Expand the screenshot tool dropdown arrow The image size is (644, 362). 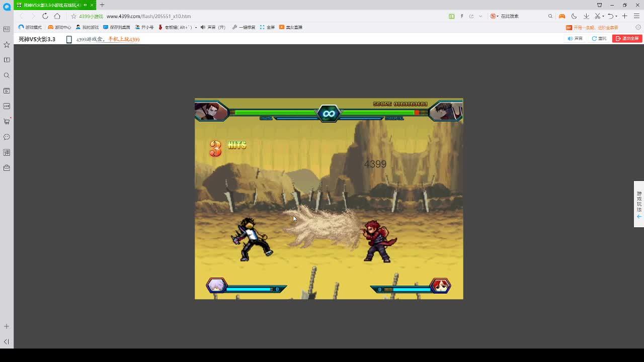tap(603, 16)
